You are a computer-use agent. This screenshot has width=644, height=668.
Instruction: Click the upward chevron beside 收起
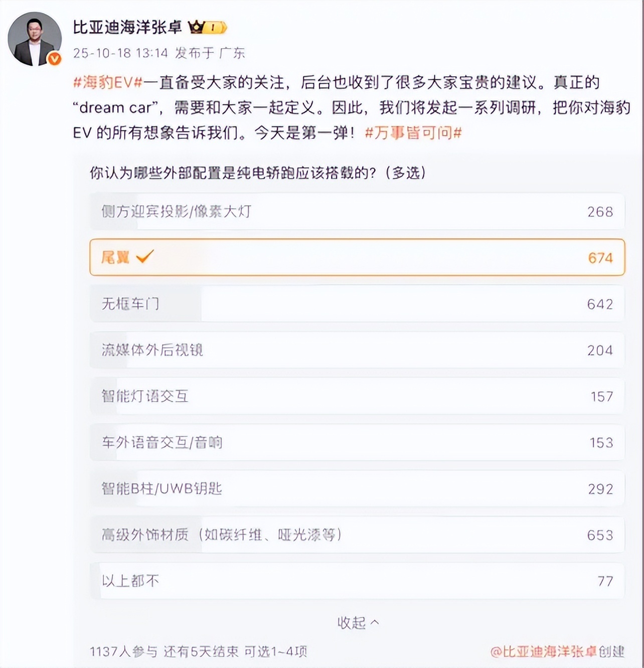point(375,623)
